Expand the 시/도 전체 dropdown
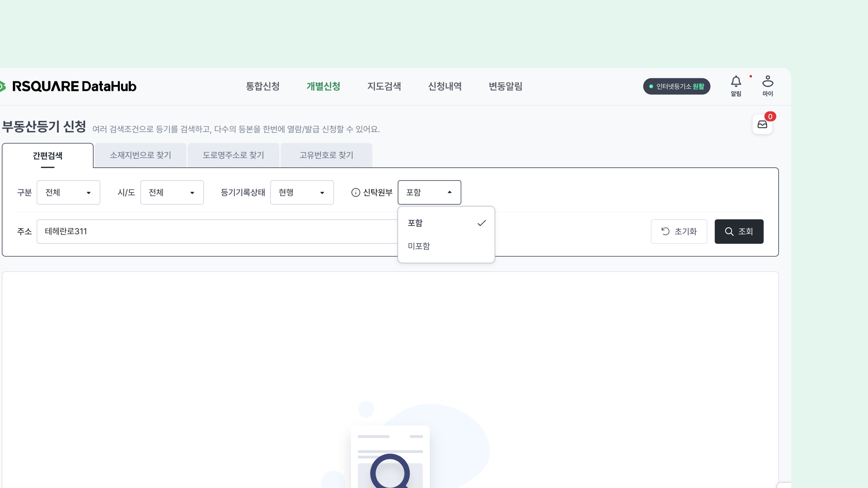This screenshot has height=488, width=868. [x=172, y=192]
